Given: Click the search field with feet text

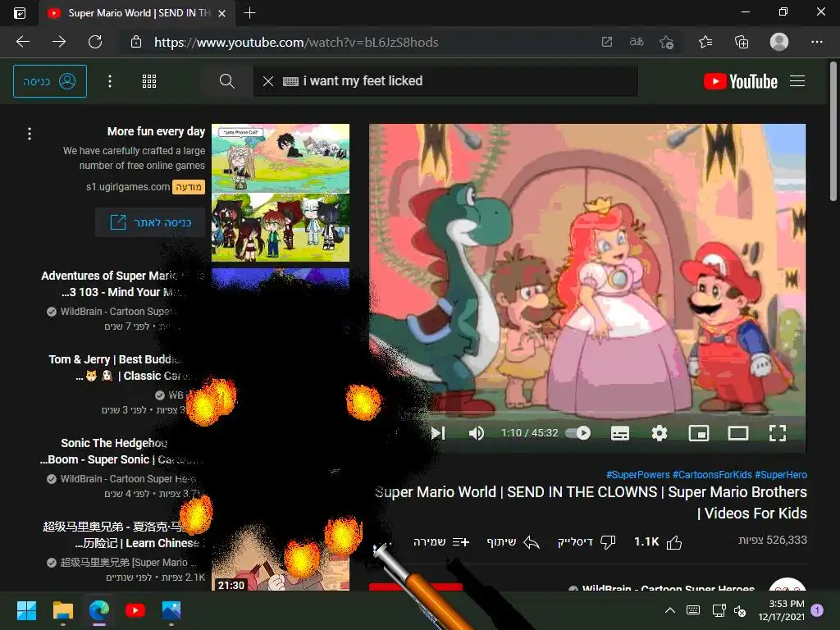Looking at the screenshot, I should 445,81.
